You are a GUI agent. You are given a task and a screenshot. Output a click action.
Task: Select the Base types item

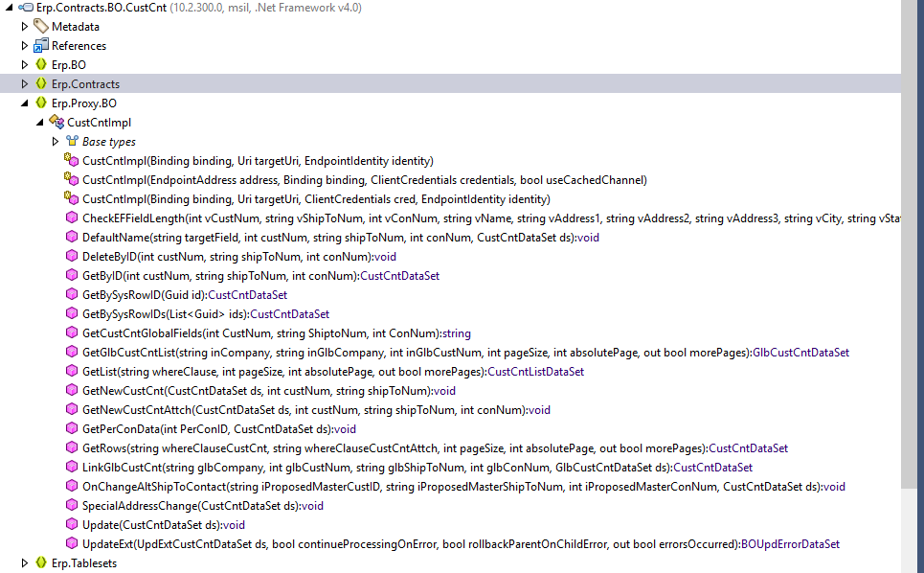click(x=109, y=142)
